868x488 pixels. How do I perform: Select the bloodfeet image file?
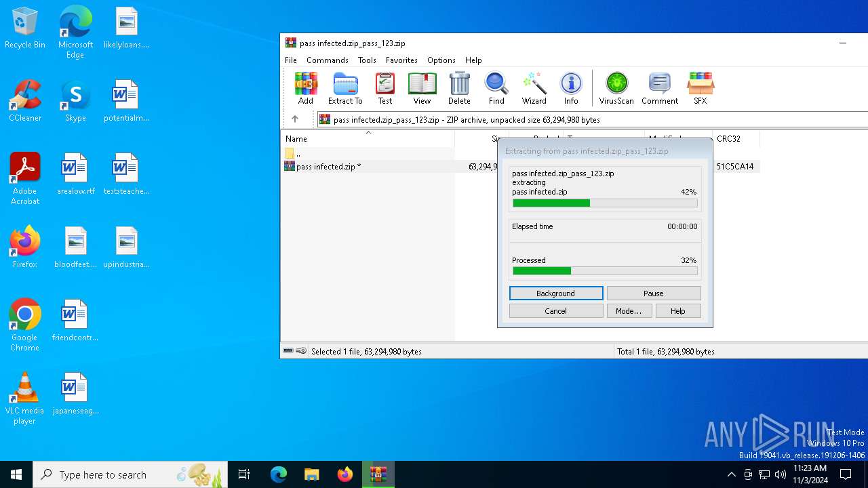75,247
